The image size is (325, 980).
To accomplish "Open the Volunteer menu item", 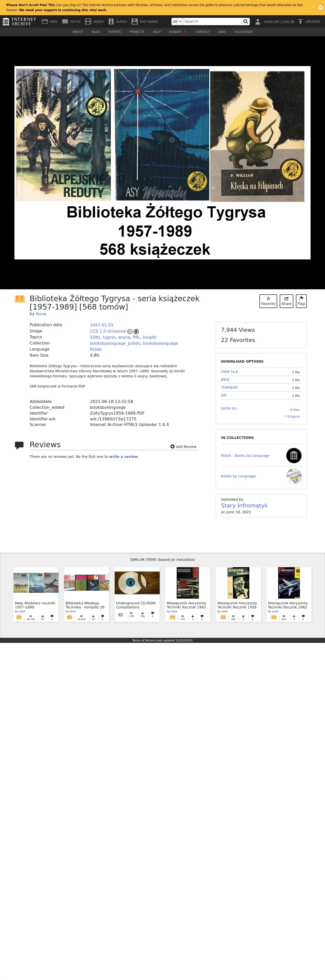I will (243, 32).
